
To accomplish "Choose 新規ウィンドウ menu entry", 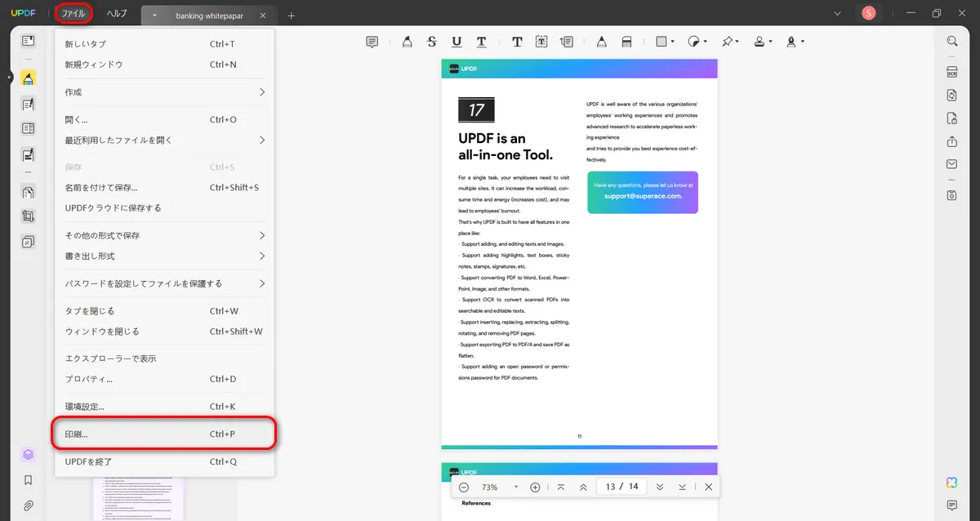I will [x=165, y=65].
